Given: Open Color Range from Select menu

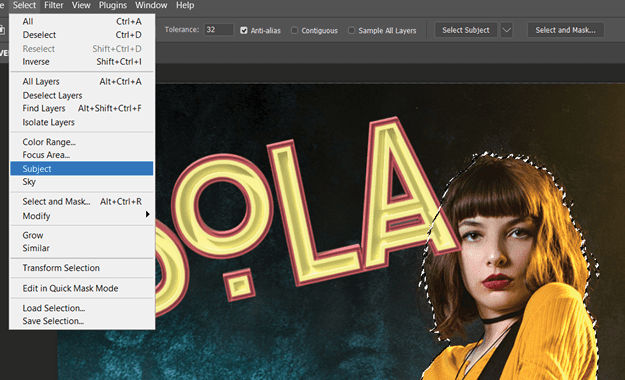Looking at the screenshot, I should 82,142.
